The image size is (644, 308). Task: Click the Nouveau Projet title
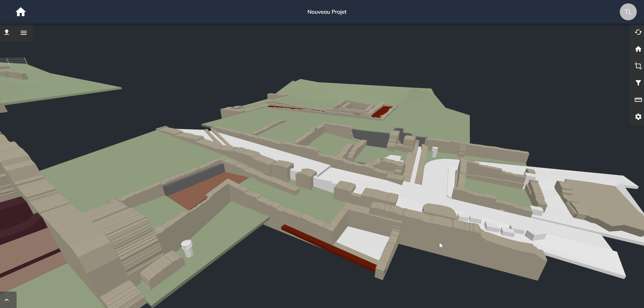point(327,12)
